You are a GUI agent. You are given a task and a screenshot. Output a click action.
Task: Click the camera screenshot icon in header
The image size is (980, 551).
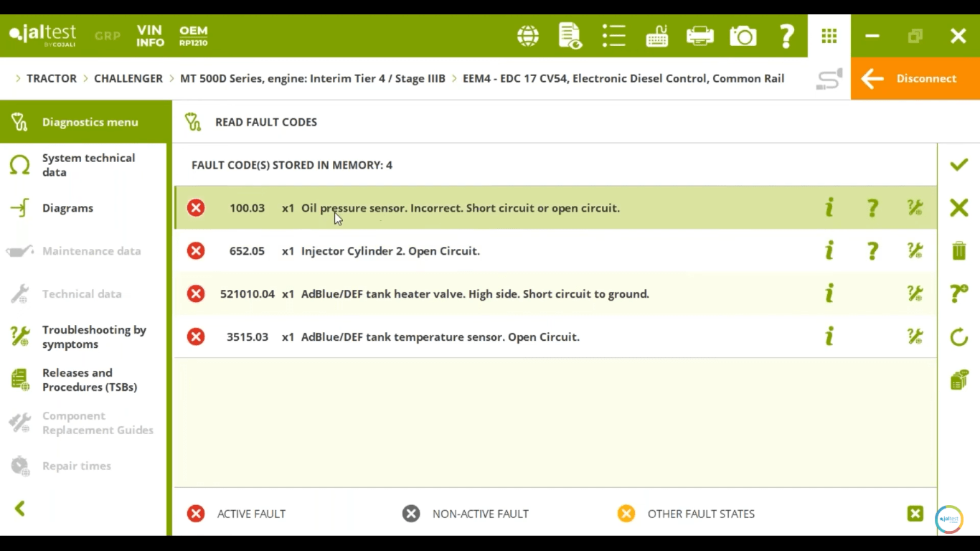pyautogui.click(x=743, y=36)
